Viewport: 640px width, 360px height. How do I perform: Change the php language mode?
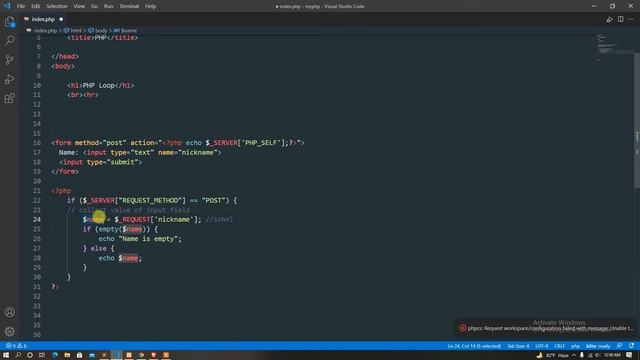point(575,346)
